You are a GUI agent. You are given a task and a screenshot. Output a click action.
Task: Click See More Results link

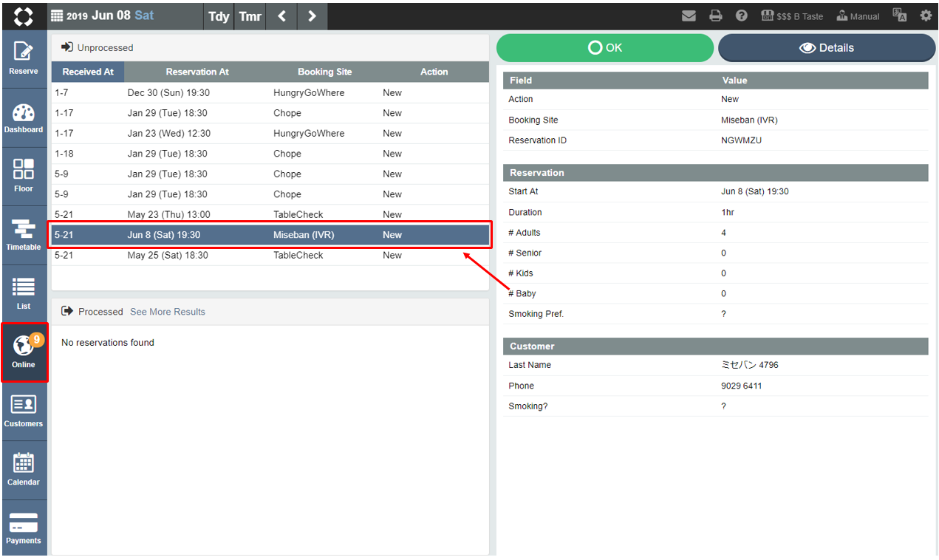168,312
